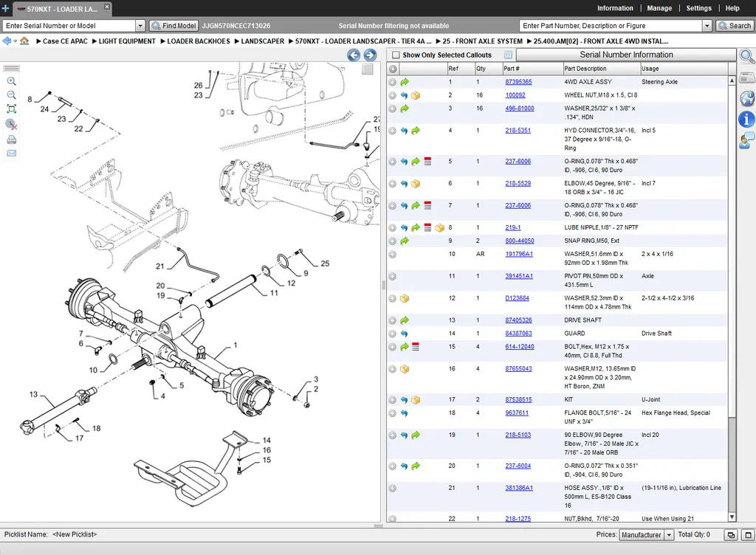This screenshot has width=756, height=555.
Task: Click the green arrow icon for part 87395365
Action: [x=405, y=82]
